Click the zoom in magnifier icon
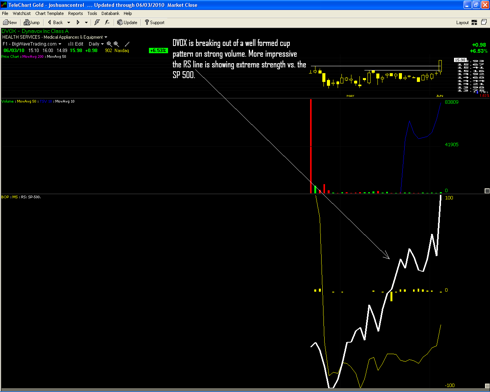 pyautogui.click(x=109, y=44)
